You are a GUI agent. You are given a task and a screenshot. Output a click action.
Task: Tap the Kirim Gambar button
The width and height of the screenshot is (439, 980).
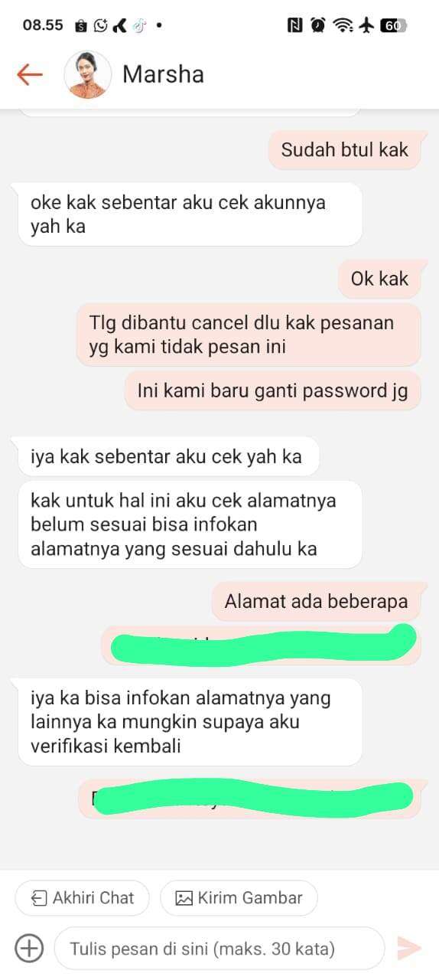(239, 898)
